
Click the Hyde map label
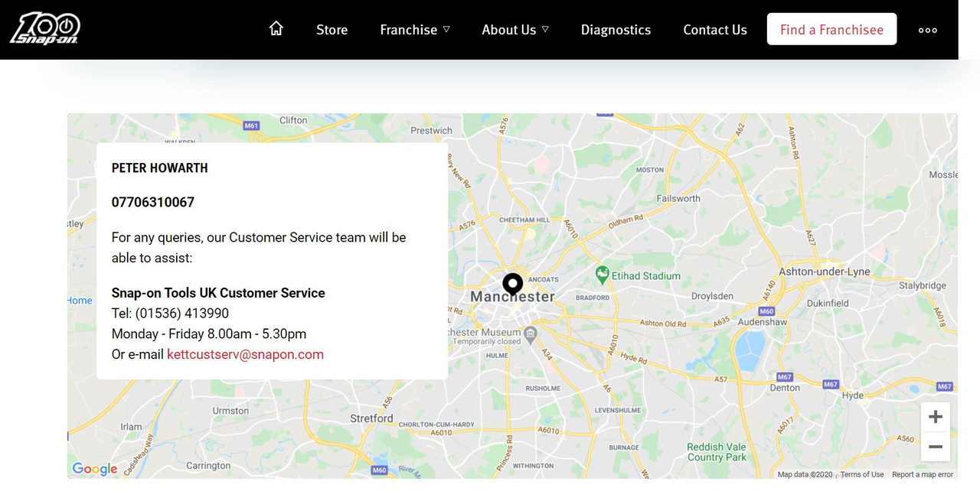(x=852, y=395)
